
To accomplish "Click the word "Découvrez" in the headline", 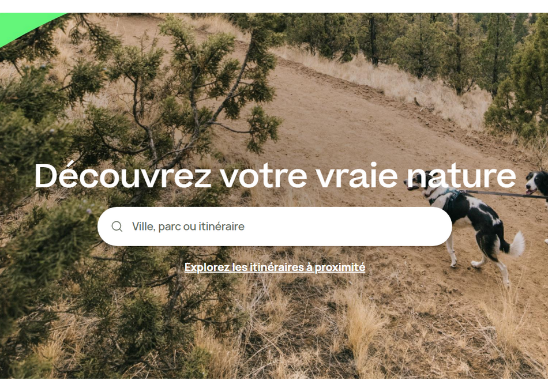I will [x=123, y=175].
